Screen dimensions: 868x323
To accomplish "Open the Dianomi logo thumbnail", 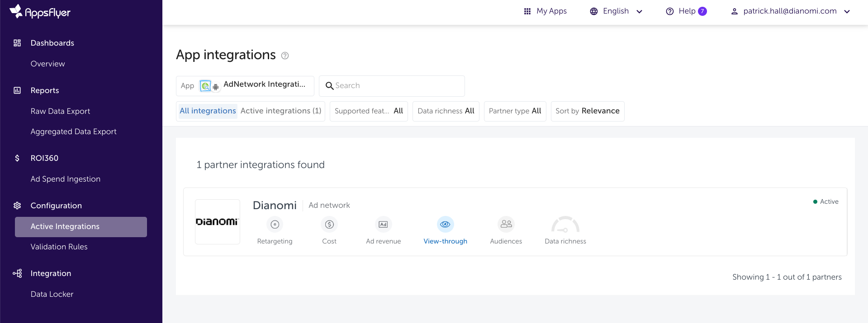I will tap(218, 222).
